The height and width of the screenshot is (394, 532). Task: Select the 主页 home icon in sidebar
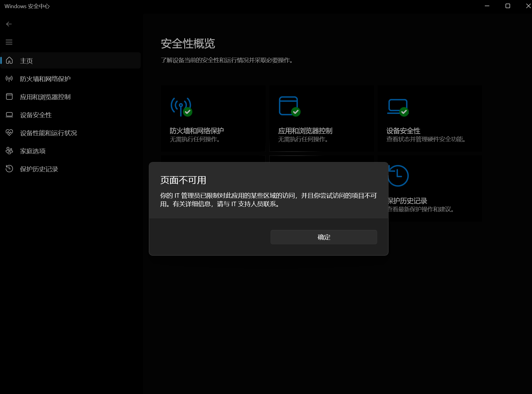9,60
